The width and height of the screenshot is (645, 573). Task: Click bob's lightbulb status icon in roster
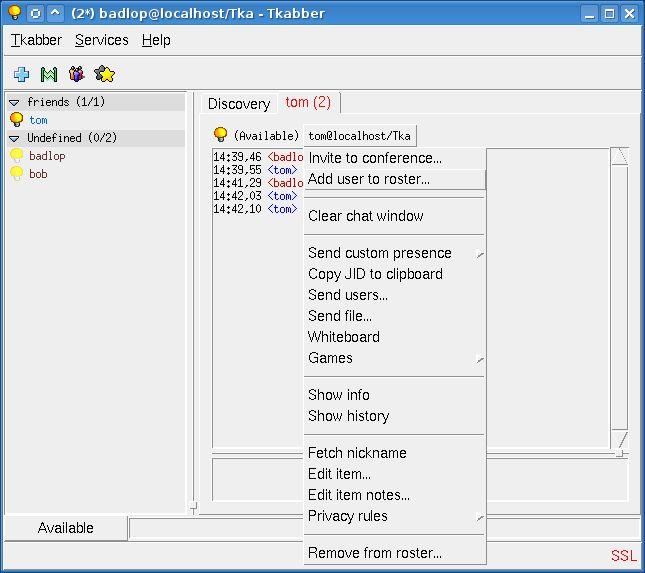pos(16,173)
